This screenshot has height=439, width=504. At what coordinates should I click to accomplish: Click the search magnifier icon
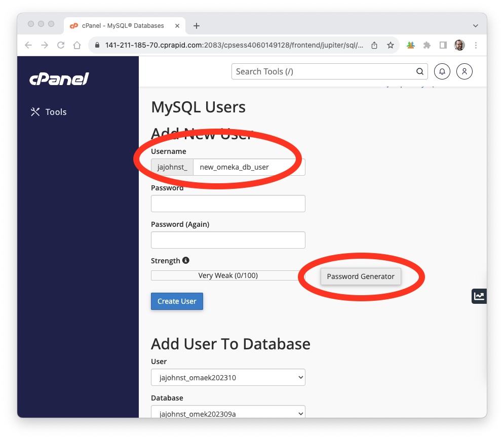click(420, 71)
